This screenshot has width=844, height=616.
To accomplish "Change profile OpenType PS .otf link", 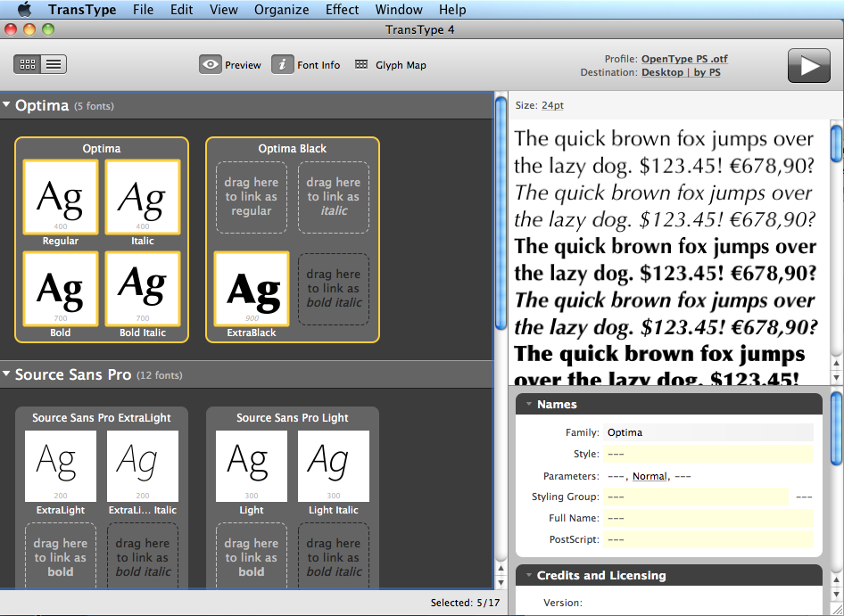I will (x=684, y=59).
